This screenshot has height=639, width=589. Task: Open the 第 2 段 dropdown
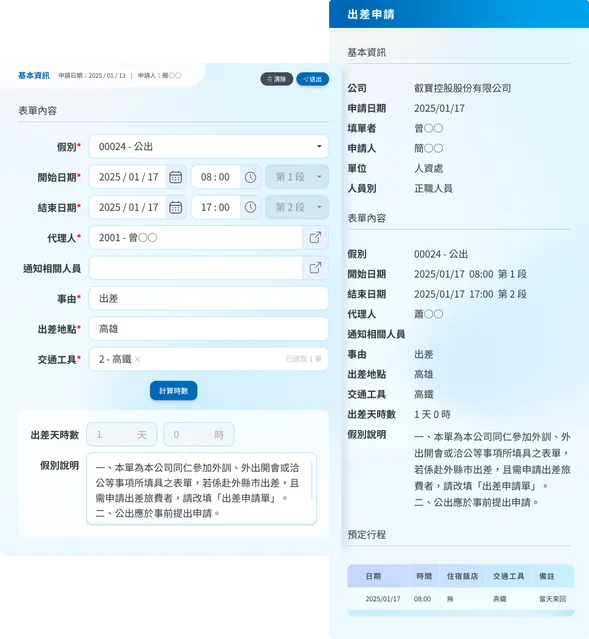[297, 207]
